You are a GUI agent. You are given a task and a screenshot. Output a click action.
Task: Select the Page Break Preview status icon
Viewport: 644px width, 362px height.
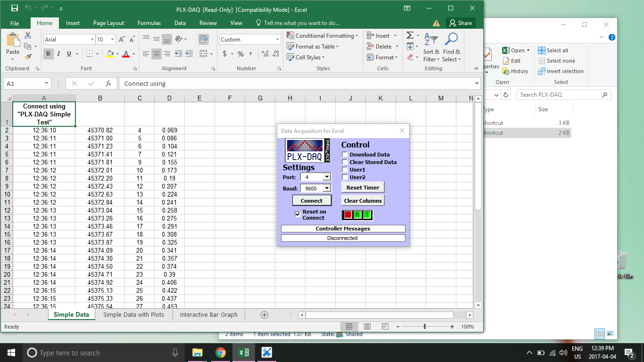(385, 326)
